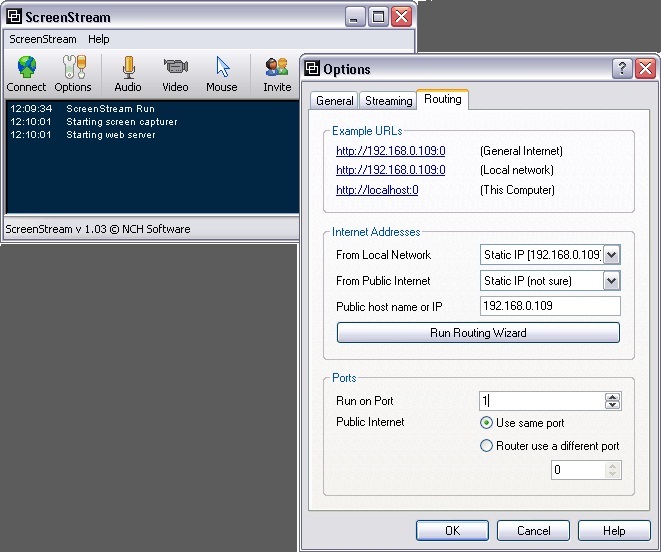The height and width of the screenshot is (552, 661).
Task: Click the 'Public Internet' ports label
Action: tap(370, 422)
